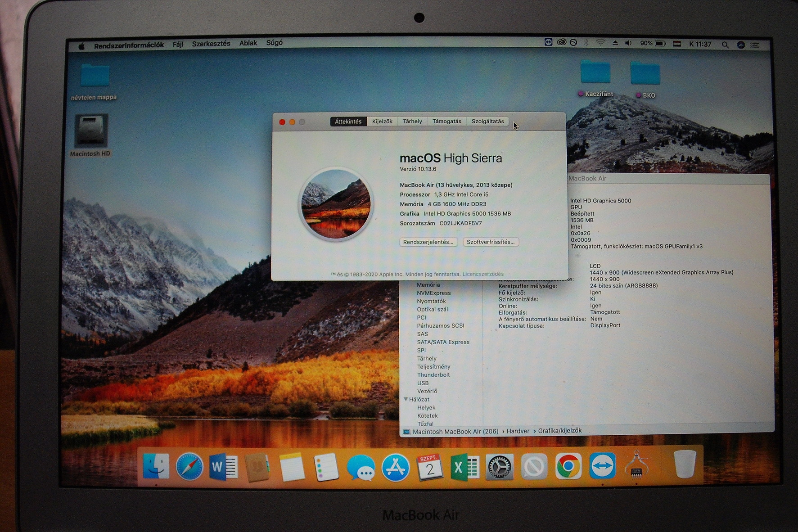Image resolution: width=798 pixels, height=532 pixels.
Task: Select SATA/SATA Express in the sidebar
Action: pos(443,342)
